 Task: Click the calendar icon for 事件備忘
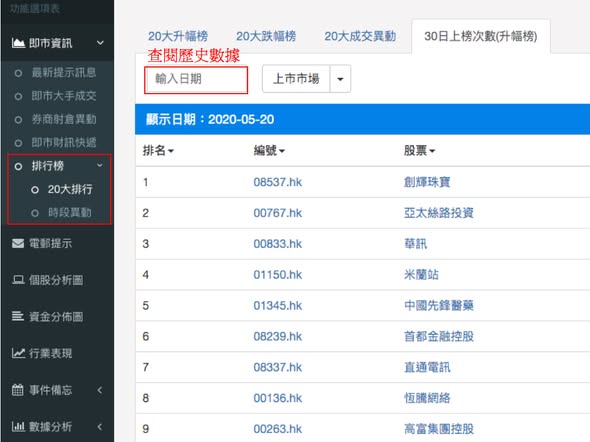click(18, 390)
